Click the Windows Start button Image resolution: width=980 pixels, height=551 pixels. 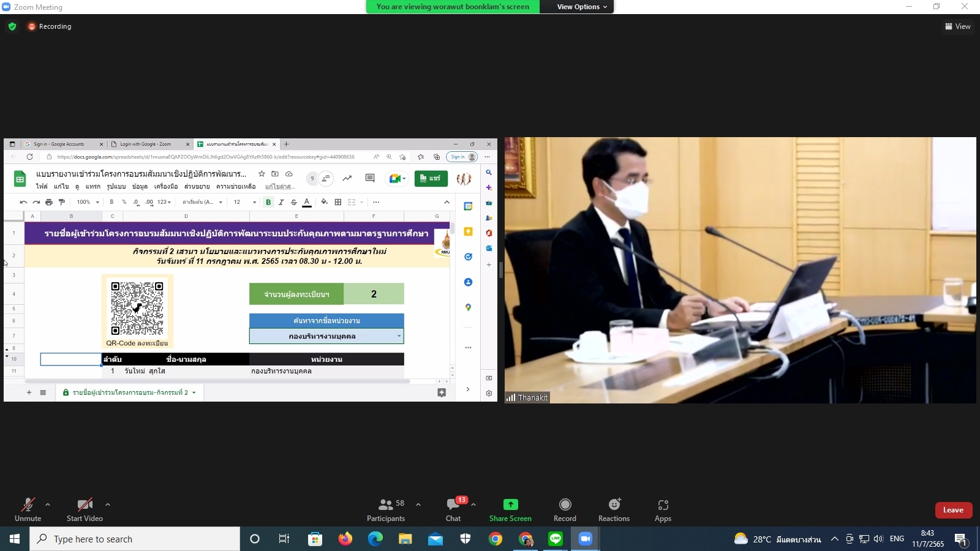click(15, 539)
